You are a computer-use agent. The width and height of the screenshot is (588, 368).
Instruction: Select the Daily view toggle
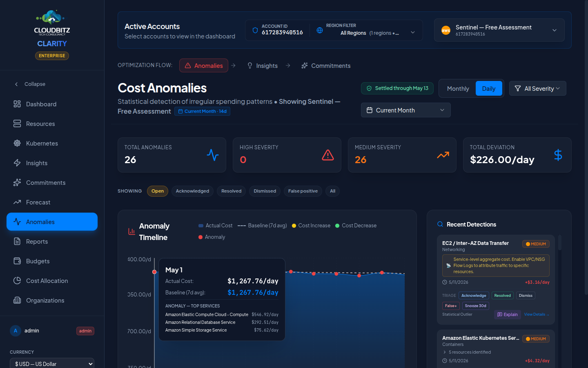[489, 89]
